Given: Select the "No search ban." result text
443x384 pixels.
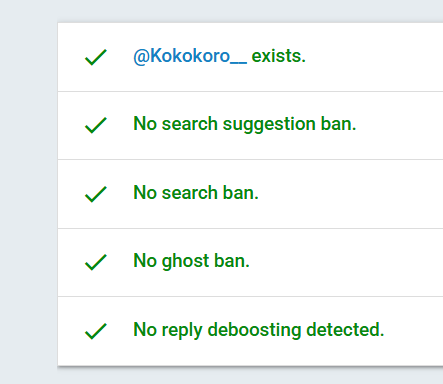Looking at the screenshot, I should point(196,193).
